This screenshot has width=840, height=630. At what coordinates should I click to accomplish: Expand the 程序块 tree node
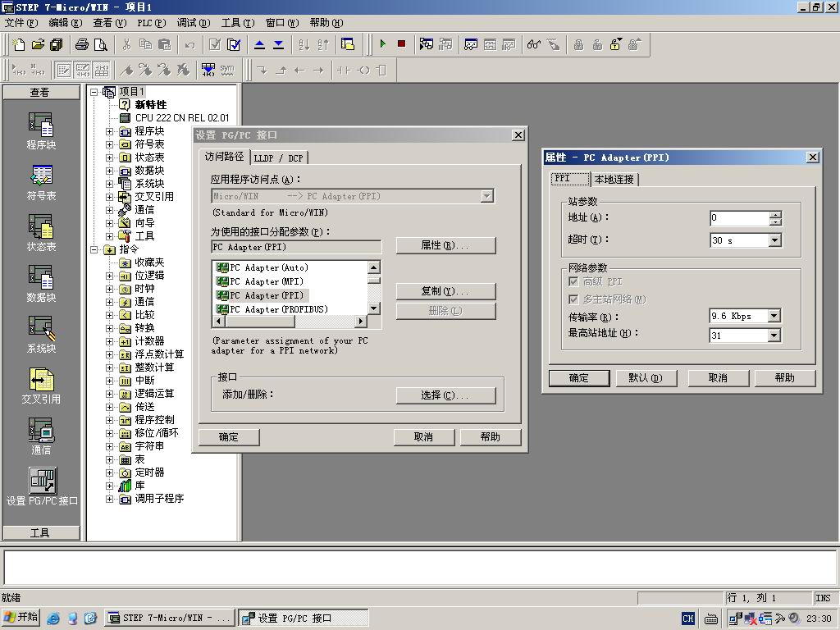[x=109, y=131]
